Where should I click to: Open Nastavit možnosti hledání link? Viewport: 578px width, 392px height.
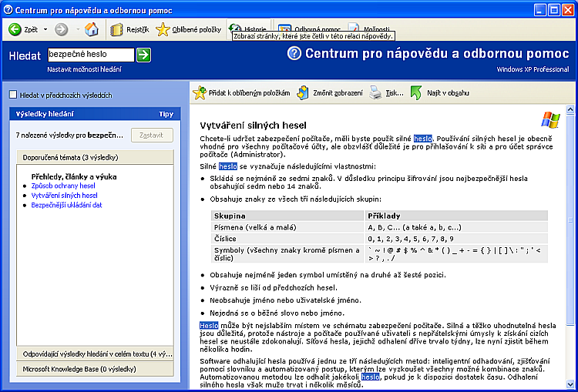(85, 69)
